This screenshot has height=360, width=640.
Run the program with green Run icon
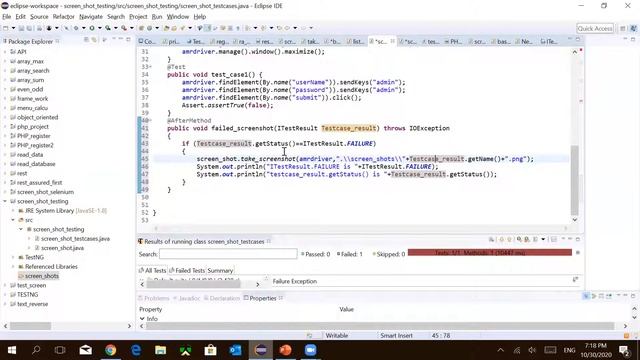pos(92,28)
